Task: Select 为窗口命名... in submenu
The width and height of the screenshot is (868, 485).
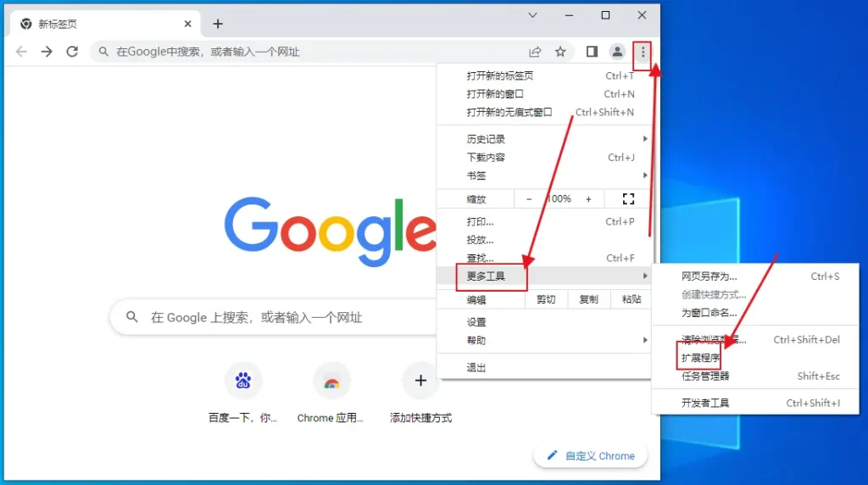Action: tap(755, 313)
